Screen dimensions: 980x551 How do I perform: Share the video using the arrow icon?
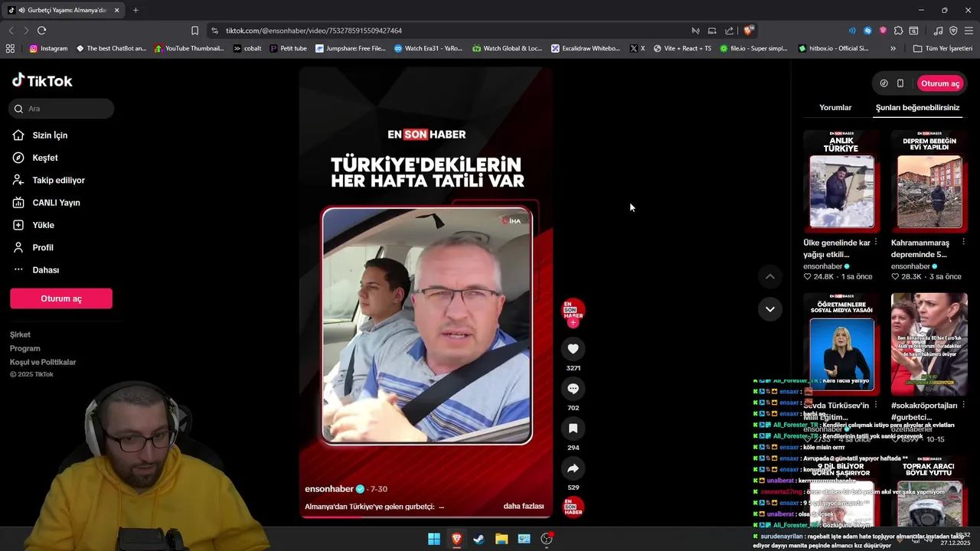[x=573, y=468]
